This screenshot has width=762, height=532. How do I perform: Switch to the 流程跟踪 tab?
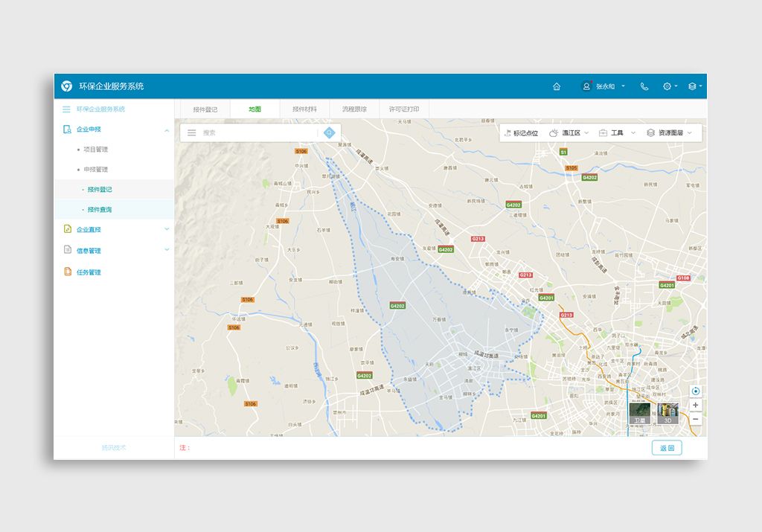point(354,109)
